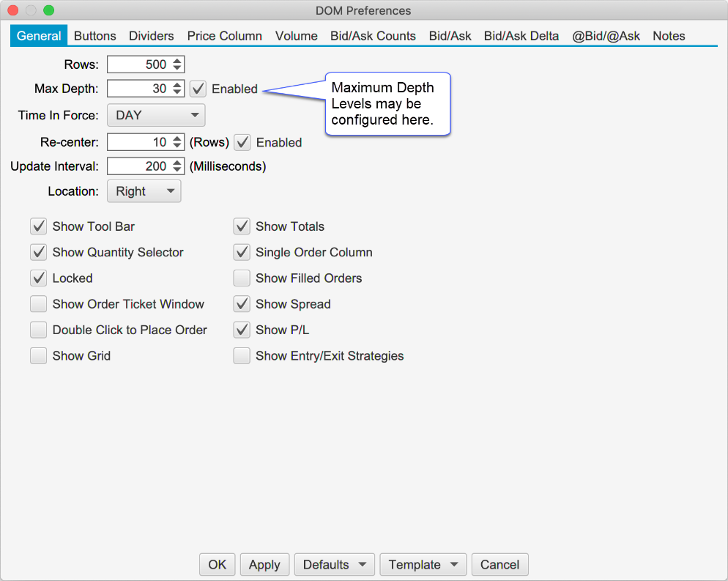Go to the Notes tab

669,36
